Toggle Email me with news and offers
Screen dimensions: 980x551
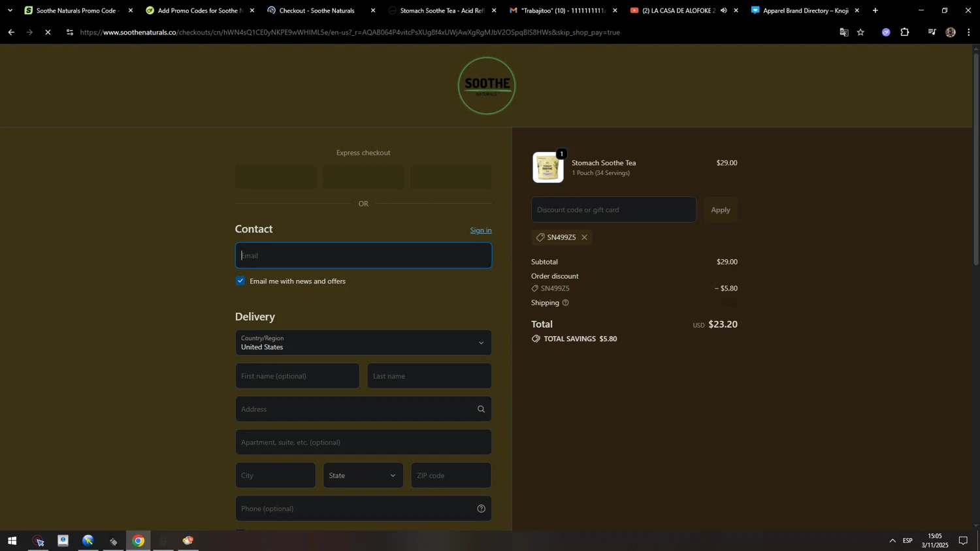(240, 281)
